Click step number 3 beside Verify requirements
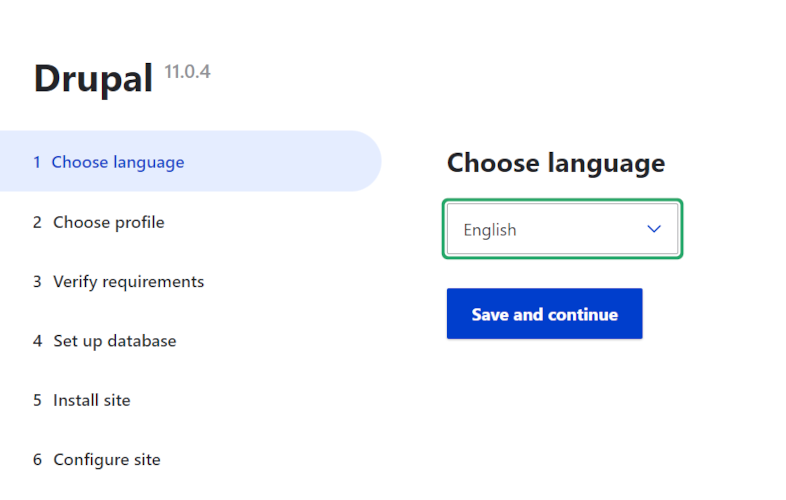This screenshot has width=786, height=500. pyautogui.click(x=37, y=281)
